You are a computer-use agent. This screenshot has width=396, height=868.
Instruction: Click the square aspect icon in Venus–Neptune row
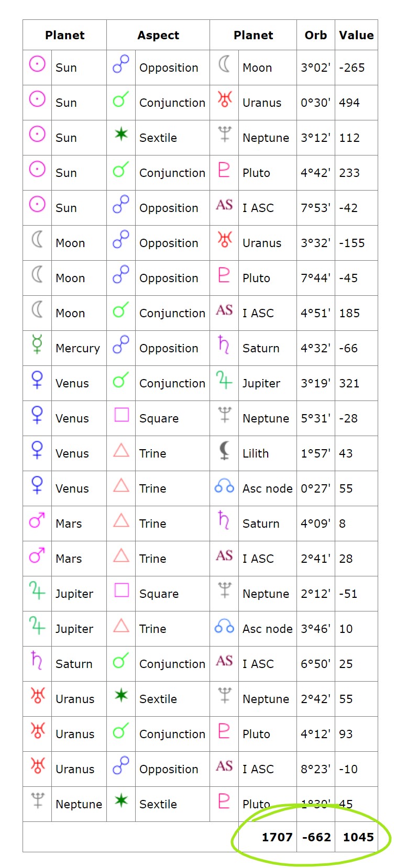[121, 415]
